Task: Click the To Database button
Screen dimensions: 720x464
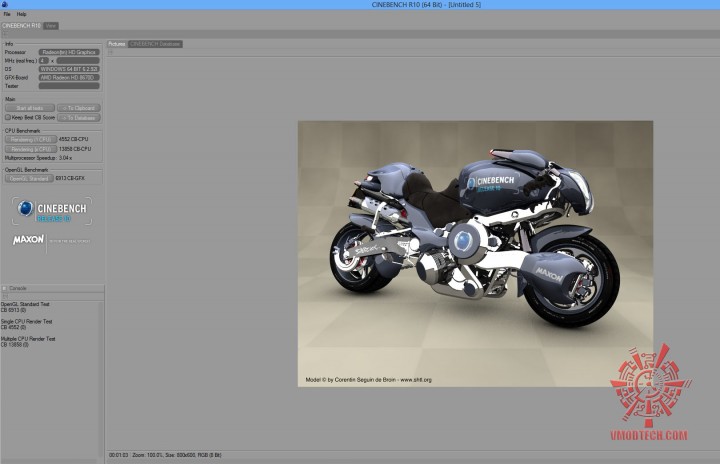Action: point(79,118)
